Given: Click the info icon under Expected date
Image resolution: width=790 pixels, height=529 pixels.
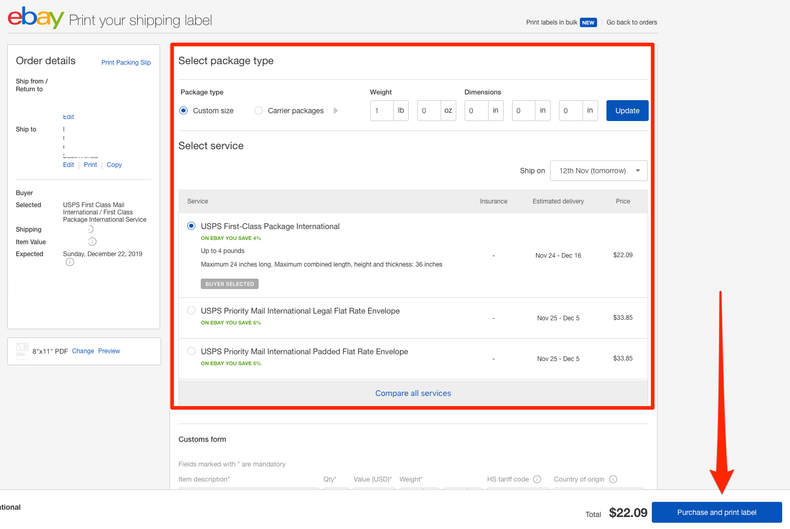Looking at the screenshot, I should click(x=70, y=263).
